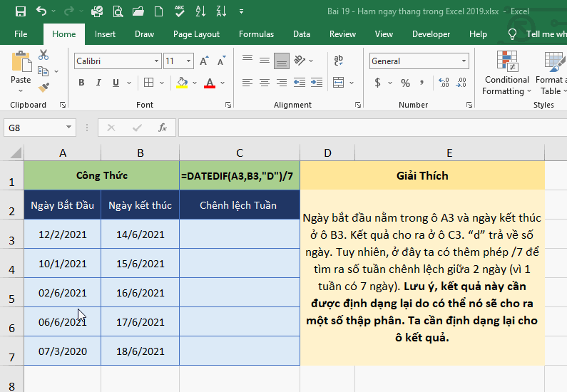Click Merge and Center icon

click(339, 83)
